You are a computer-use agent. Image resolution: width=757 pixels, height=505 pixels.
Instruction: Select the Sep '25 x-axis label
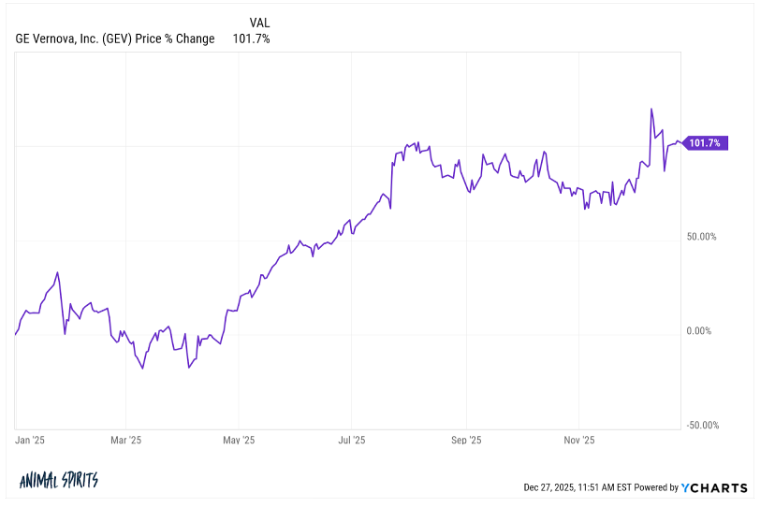click(466, 439)
